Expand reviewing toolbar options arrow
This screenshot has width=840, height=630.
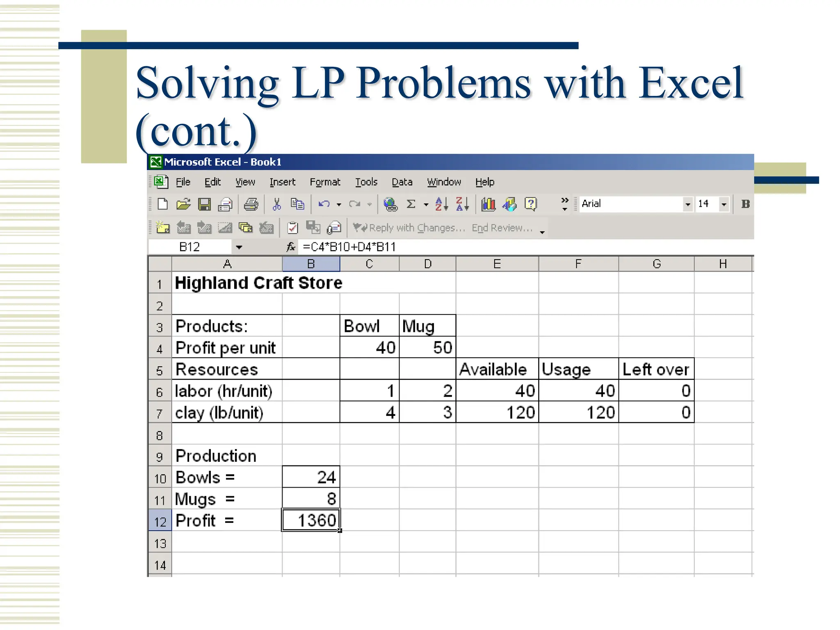tap(542, 232)
